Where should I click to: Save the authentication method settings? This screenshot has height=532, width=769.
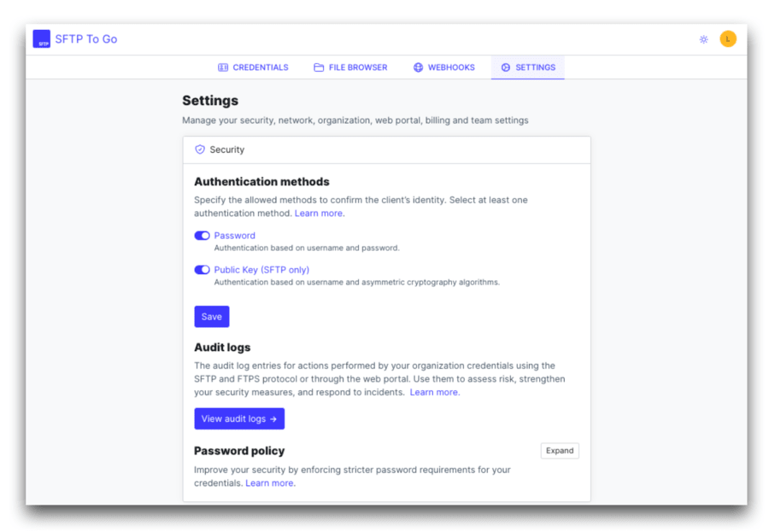[x=211, y=316]
